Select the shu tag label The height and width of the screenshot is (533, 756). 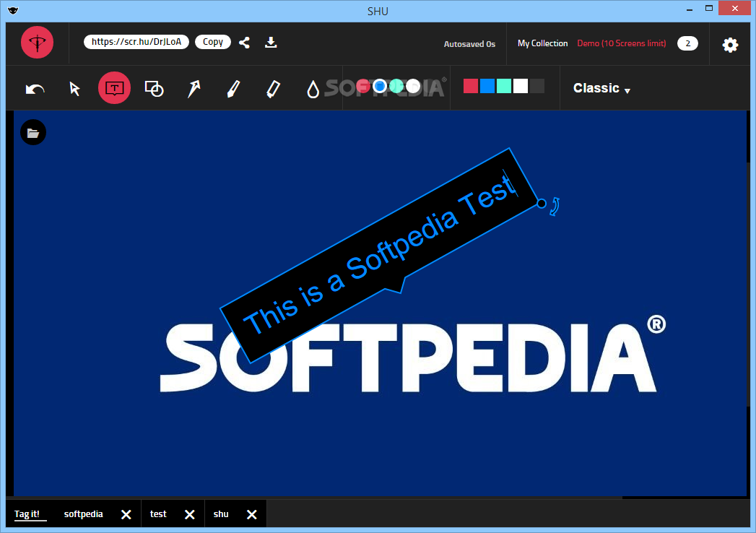(x=221, y=514)
